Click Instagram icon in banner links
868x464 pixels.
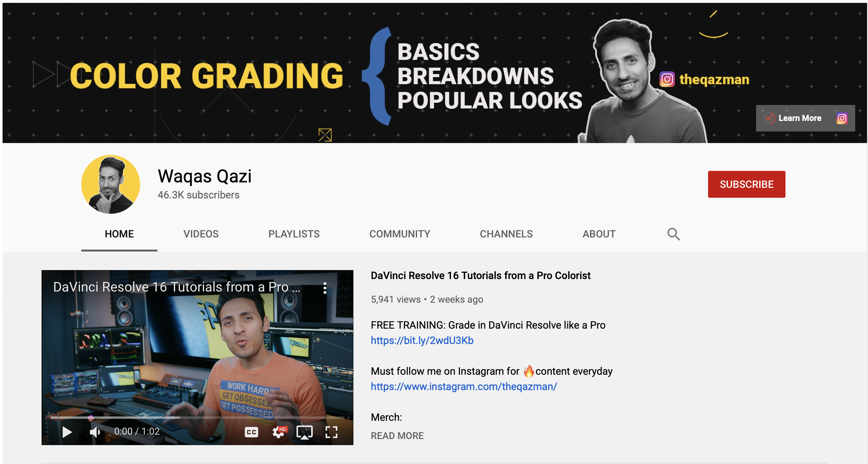[841, 118]
